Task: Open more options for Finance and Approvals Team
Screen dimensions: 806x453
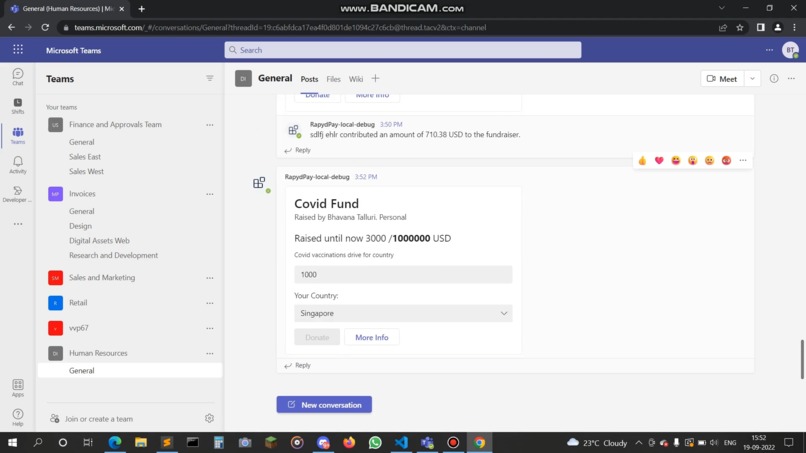Action: pos(210,125)
